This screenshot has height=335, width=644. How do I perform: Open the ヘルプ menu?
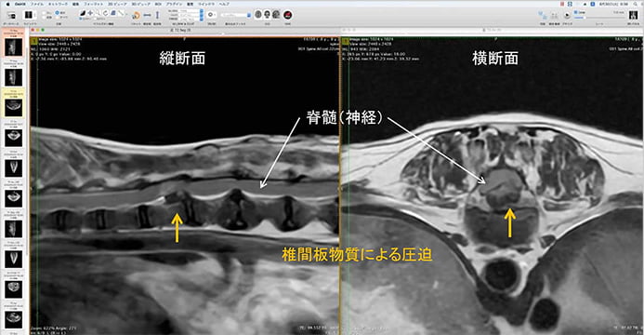click(x=224, y=4)
